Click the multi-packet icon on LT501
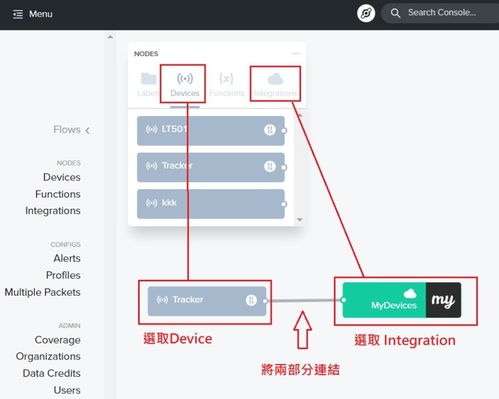Image resolution: width=499 pixels, height=399 pixels. (269, 130)
